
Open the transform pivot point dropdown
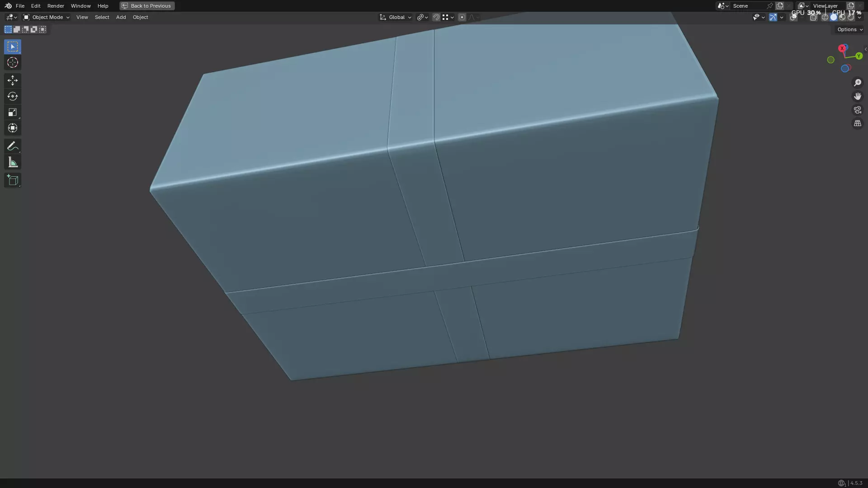(422, 17)
